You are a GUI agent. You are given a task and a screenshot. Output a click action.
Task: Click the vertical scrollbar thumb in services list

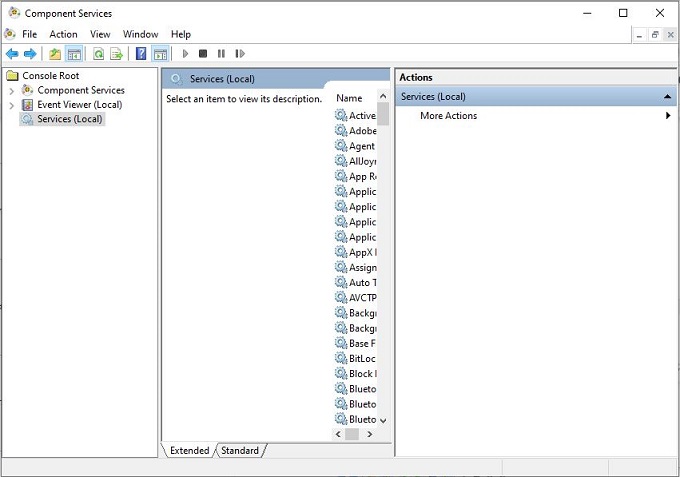pos(383,114)
